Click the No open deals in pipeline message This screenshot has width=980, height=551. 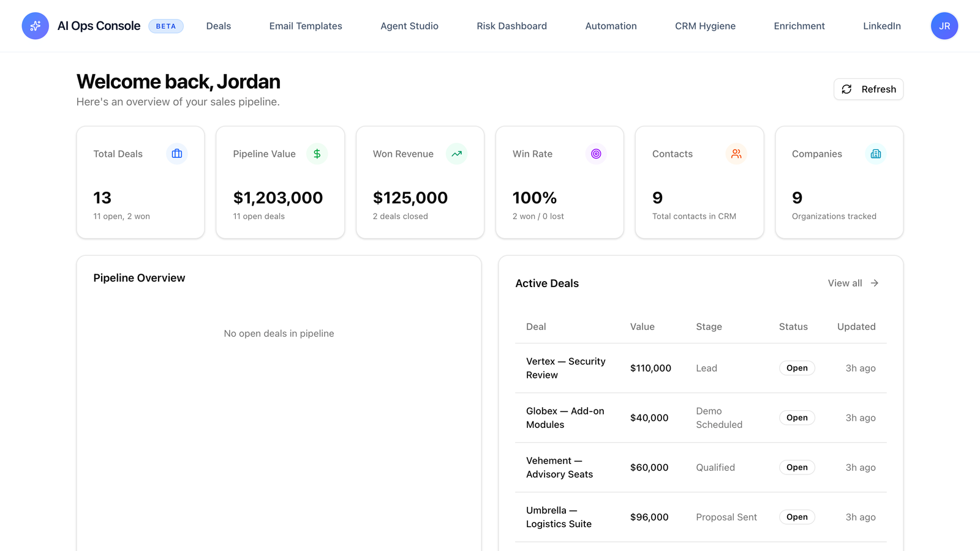coord(279,334)
